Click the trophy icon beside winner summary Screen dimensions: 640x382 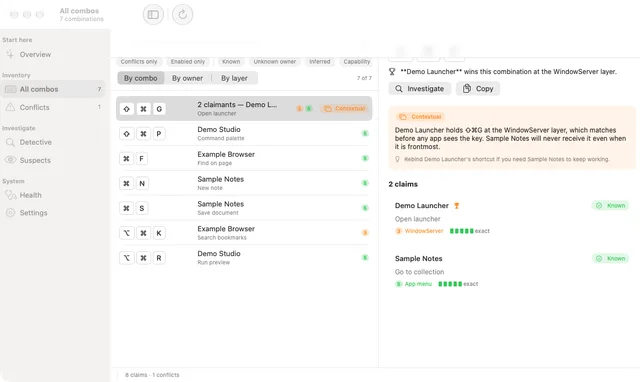click(x=392, y=72)
